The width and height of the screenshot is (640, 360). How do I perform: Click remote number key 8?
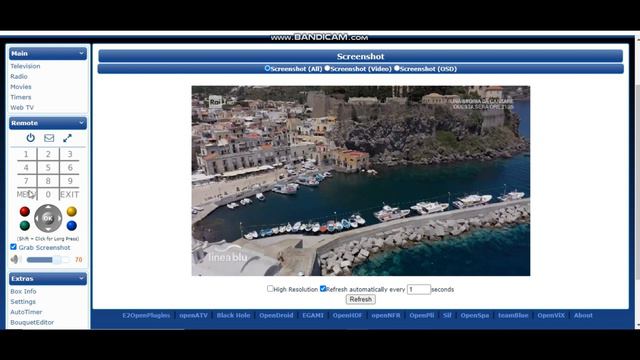[x=48, y=181]
